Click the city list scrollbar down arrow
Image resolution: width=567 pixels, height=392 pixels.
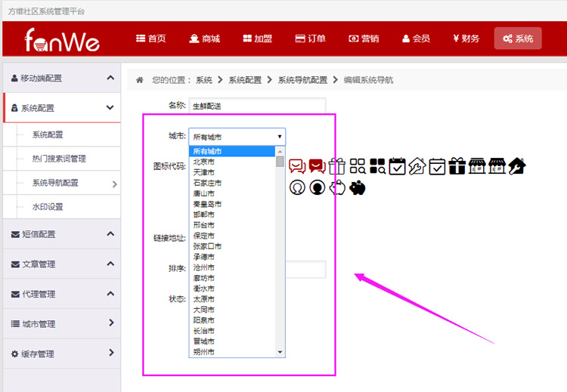[x=280, y=352]
